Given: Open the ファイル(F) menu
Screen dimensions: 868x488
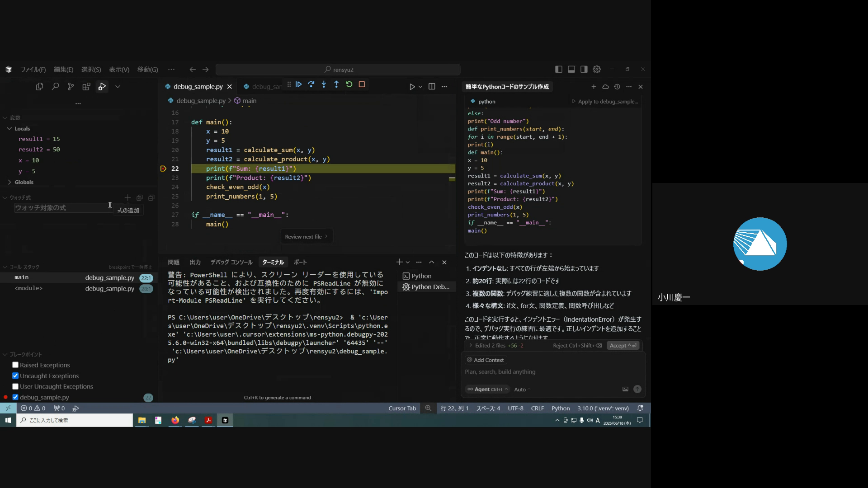Looking at the screenshot, I should pyautogui.click(x=33, y=70).
